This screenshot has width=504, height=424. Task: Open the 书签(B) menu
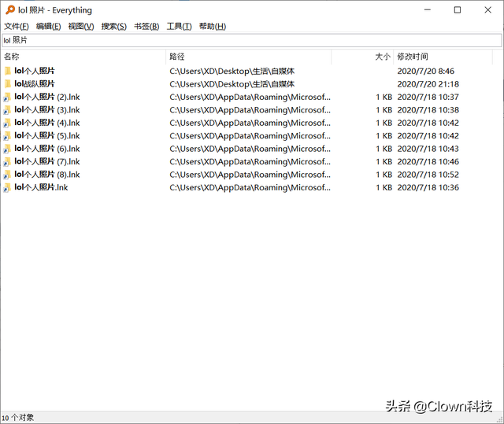[x=146, y=26]
